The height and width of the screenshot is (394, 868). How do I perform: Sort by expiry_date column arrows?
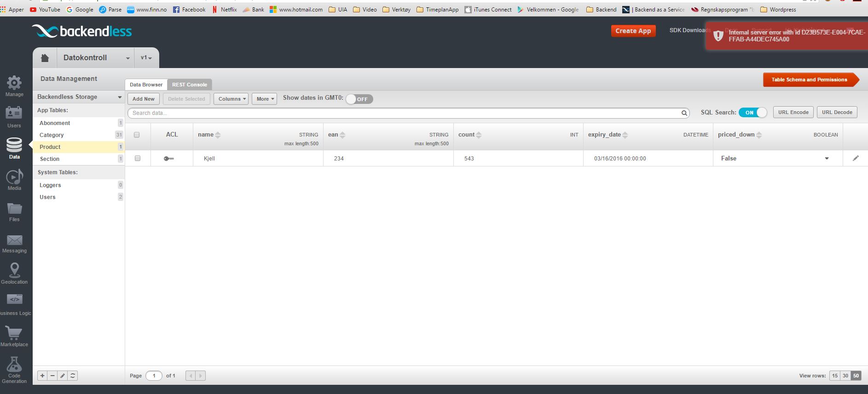[625, 135]
